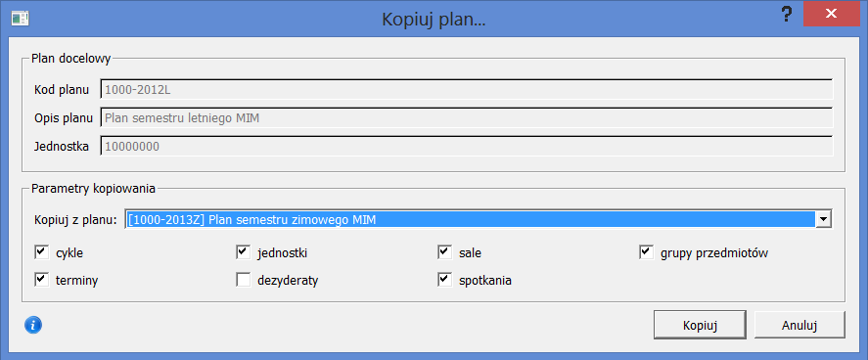Toggle the sale checkbox

click(x=444, y=252)
